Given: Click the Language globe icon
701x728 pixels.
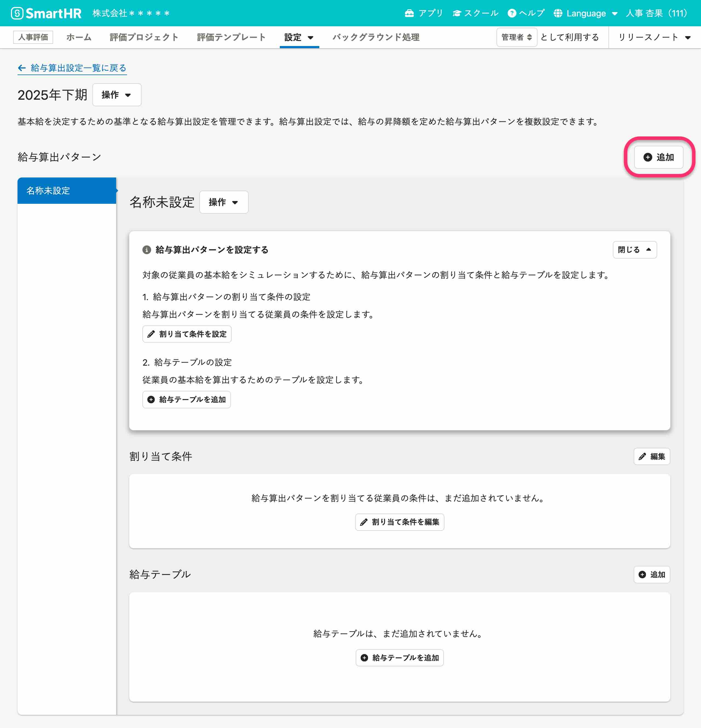Looking at the screenshot, I should [x=558, y=13].
